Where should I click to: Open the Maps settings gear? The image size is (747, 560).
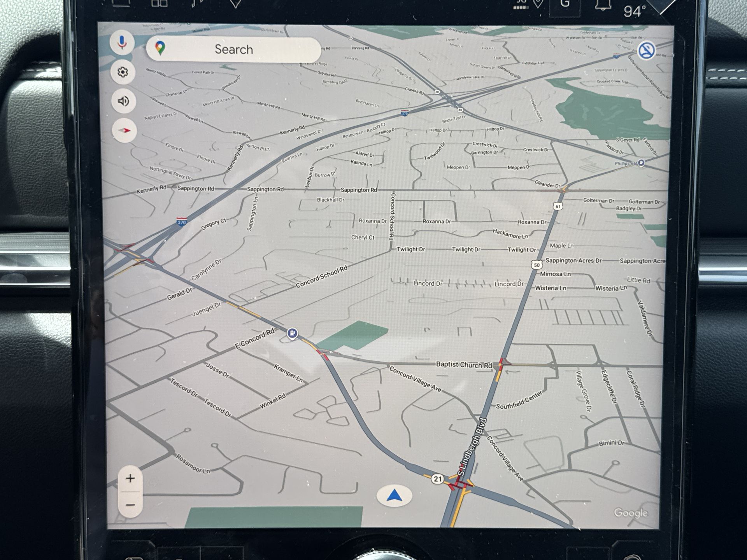click(x=123, y=72)
